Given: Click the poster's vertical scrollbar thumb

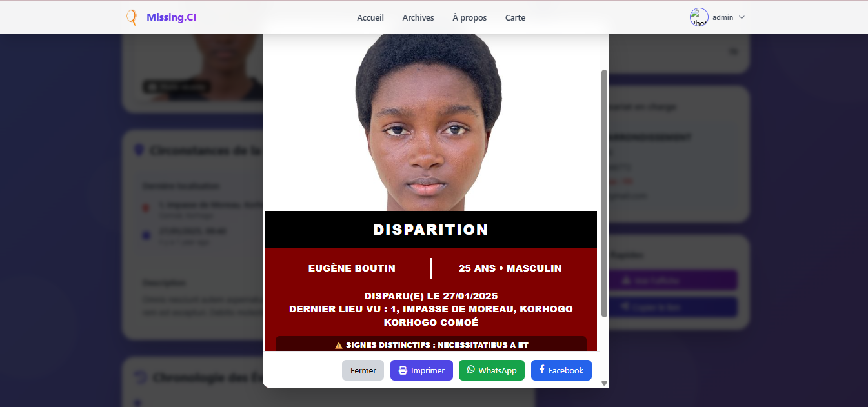Looking at the screenshot, I should click(604, 194).
